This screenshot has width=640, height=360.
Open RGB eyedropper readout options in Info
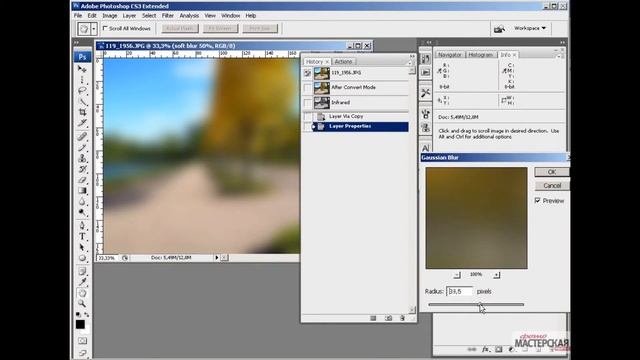(x=440, y=71)
